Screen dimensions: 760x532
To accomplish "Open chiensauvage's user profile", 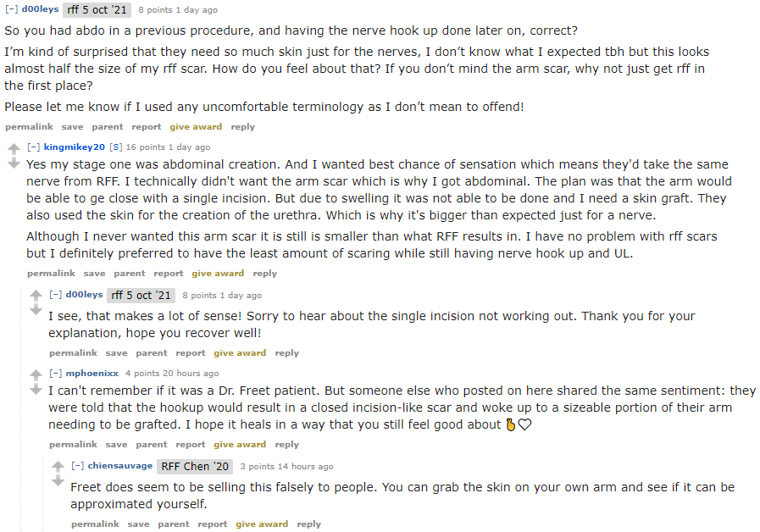I will coord(120,466).
